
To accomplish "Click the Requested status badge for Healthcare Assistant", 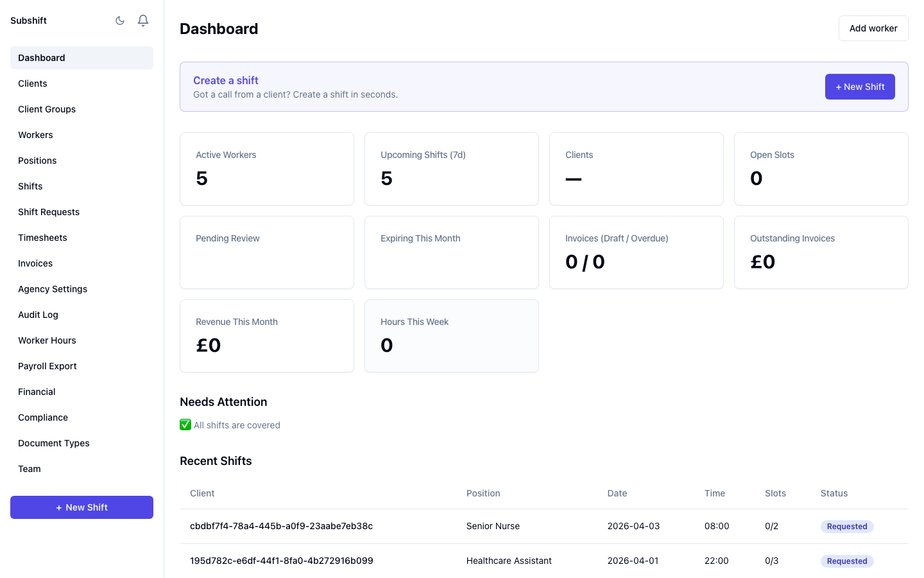I will click(x=846, y=561).
